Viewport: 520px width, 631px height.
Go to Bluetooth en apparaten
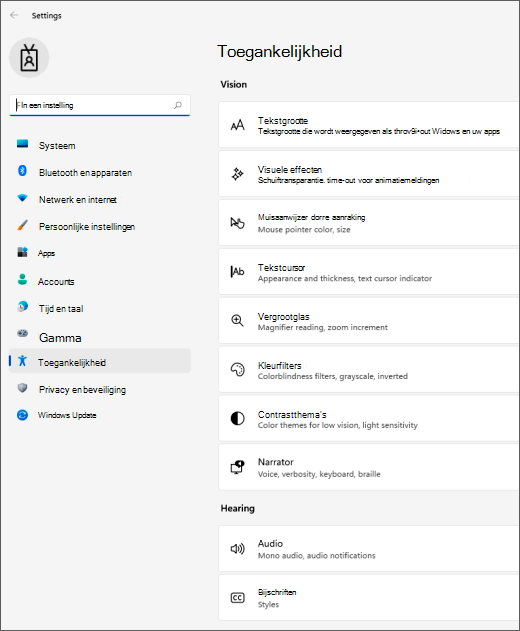pyautogui.click(x=100, y=172)
